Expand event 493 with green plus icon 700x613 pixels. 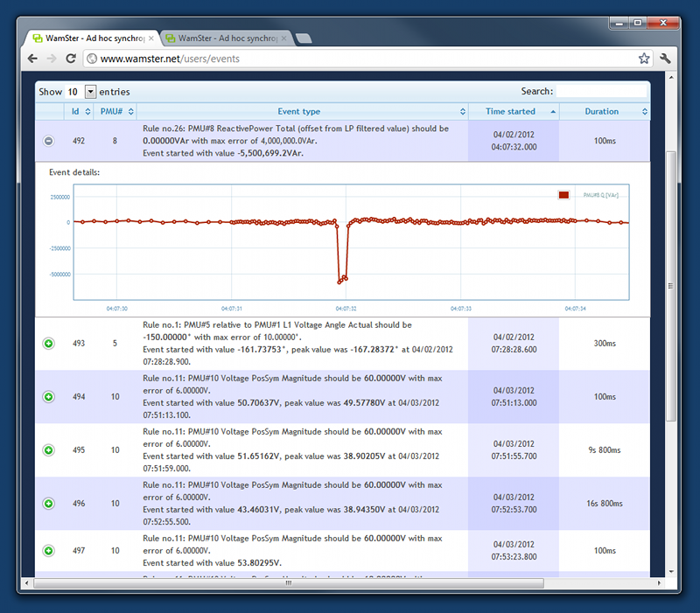49,344
